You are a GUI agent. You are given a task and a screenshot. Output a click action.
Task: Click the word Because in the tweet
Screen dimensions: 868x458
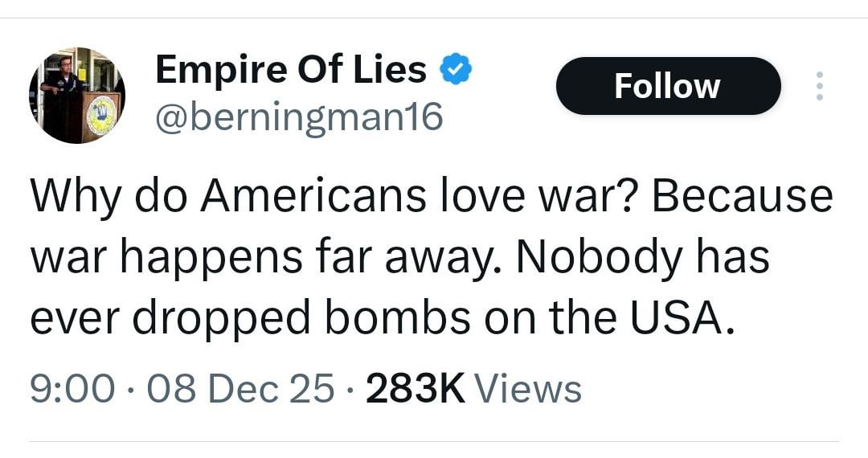(743, 196)
